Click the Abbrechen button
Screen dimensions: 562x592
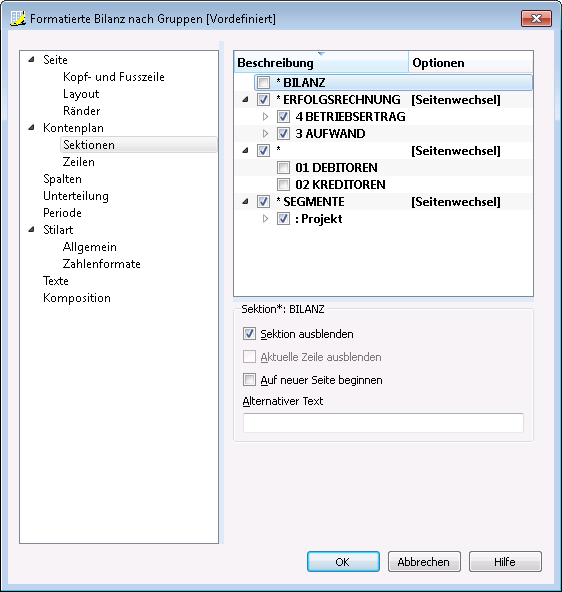click(x=424, y=561)
